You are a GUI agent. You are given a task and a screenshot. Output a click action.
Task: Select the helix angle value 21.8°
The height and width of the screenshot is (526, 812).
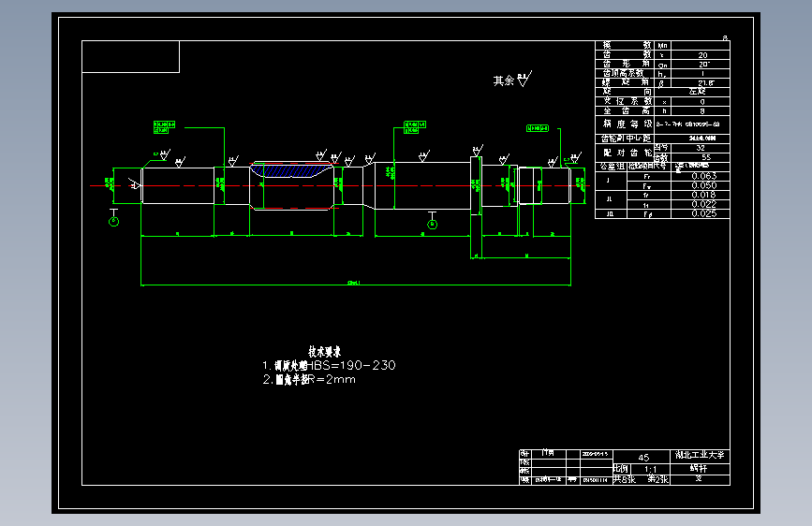coord(706,83)
